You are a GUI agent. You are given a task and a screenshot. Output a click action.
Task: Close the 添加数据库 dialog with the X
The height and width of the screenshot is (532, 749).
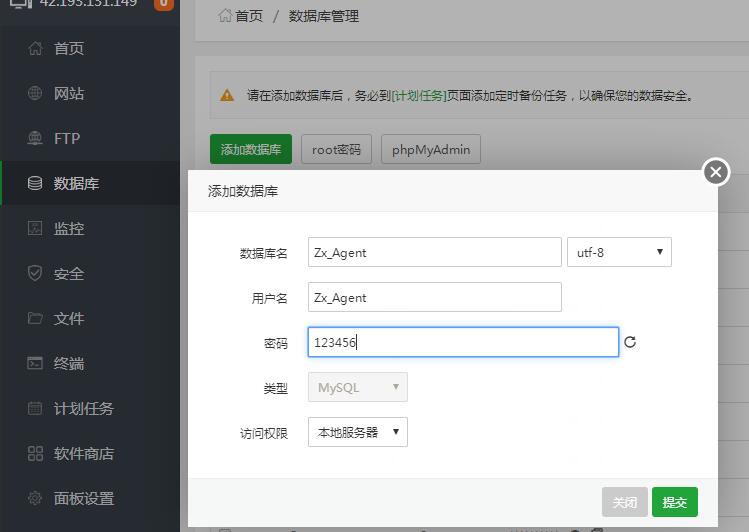tap(715, 172)
